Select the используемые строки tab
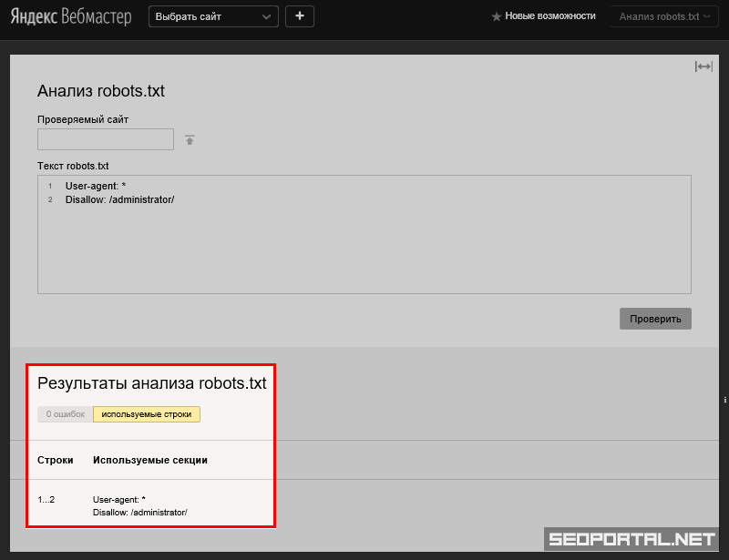Image resolution: width=729 pixels, height=560 pixels. coord(146,414)
